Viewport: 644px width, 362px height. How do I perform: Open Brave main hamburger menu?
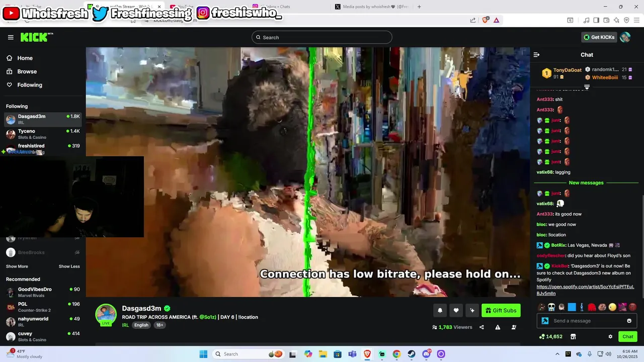click(x=636, y=20)
